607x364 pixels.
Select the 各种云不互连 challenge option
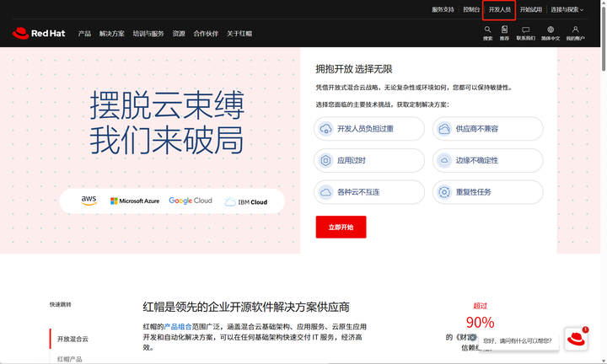369,192
